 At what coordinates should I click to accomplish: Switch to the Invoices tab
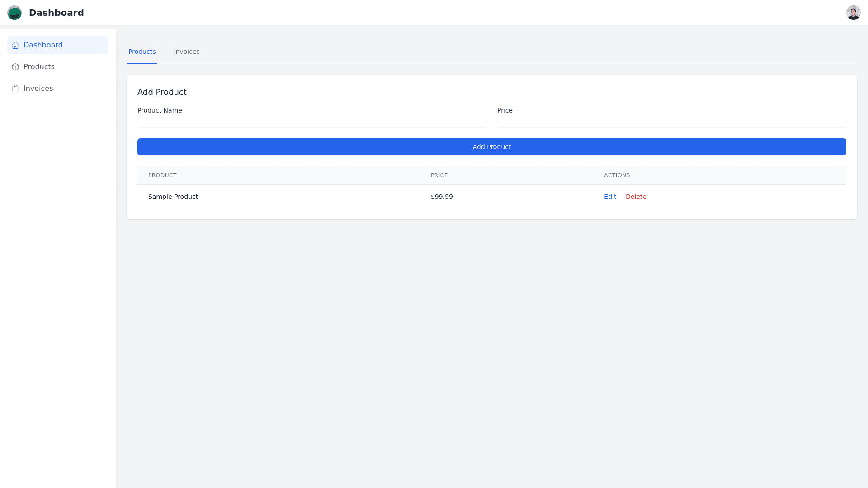186,52
